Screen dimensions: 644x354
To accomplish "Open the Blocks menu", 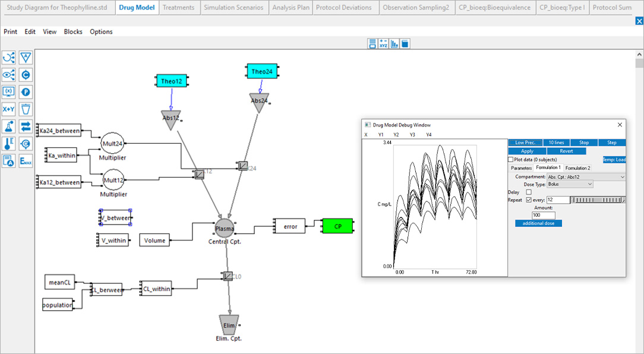I will point(73,31).
